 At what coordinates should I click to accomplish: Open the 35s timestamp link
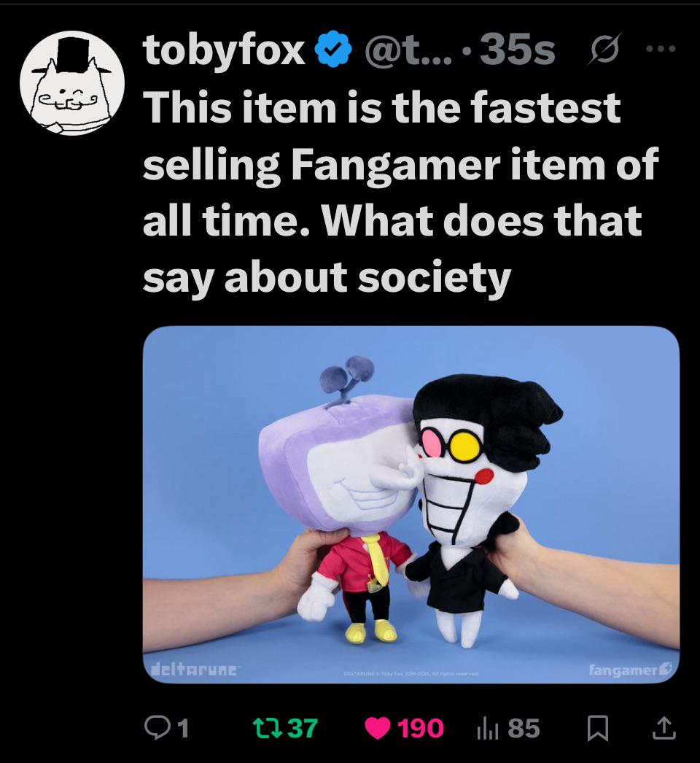point(518,50)
